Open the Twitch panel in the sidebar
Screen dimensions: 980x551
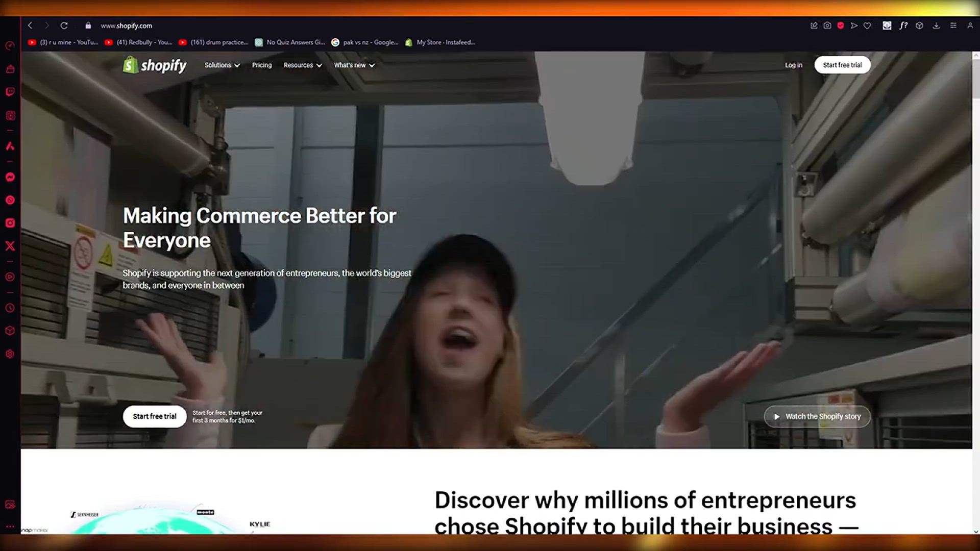(x=10, y=92)
